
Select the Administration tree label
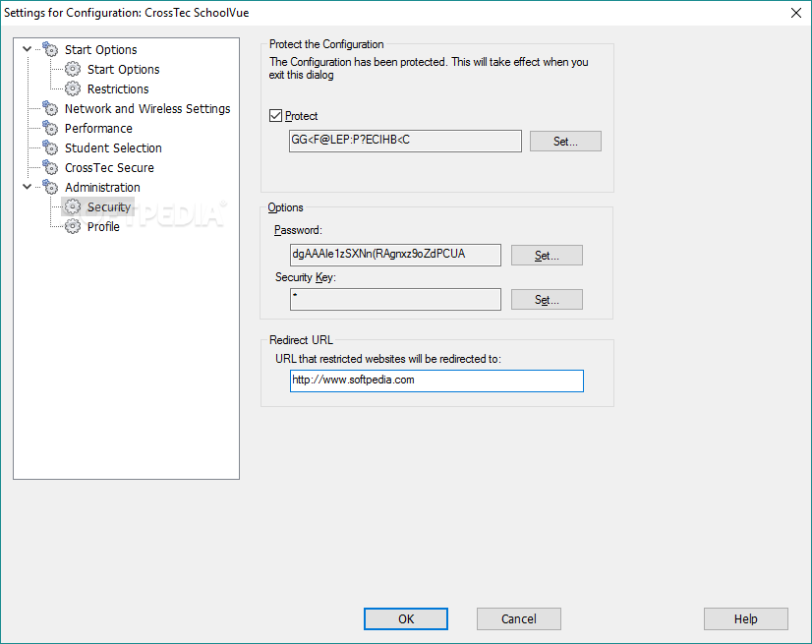click(x=102, y=188)
